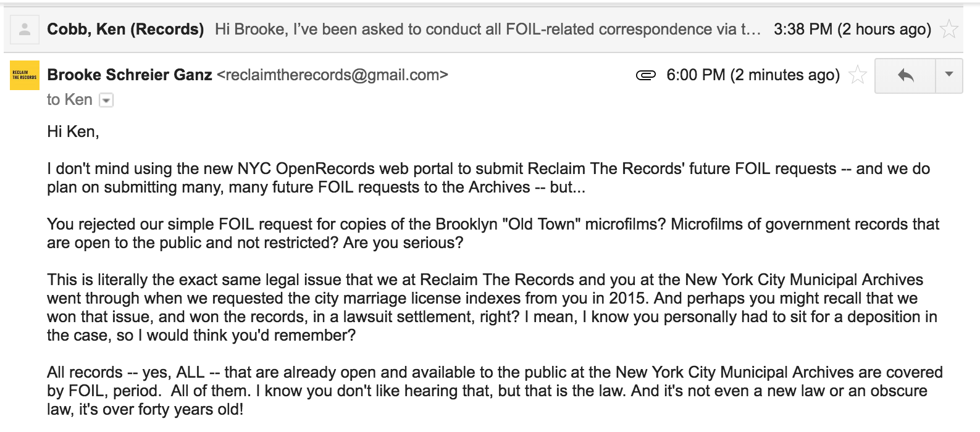Open the More options arrow beside Reply
Image resolution: width=980 pixels, height=432 pixels.
tap(949, 76)
